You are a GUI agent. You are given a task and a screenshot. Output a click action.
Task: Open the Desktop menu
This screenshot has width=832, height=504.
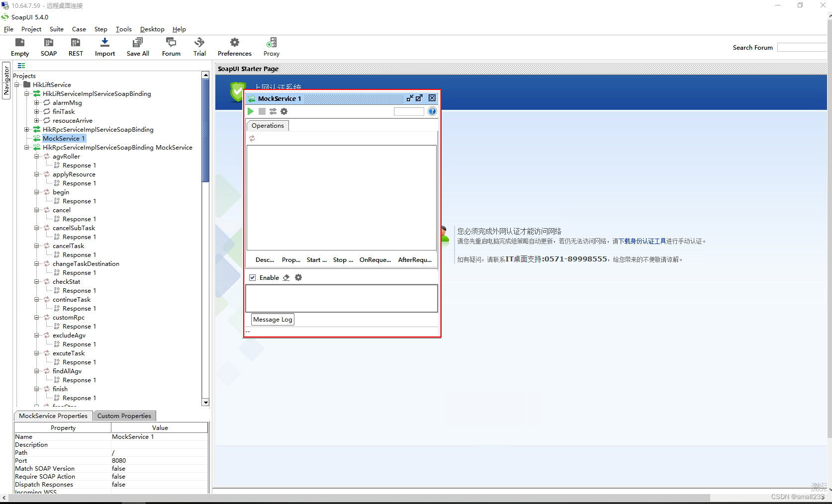pos(152,29)
